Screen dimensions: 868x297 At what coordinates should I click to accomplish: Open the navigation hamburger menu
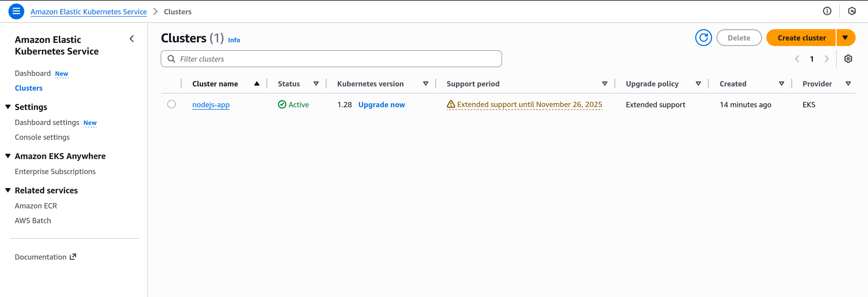point(16,11)
